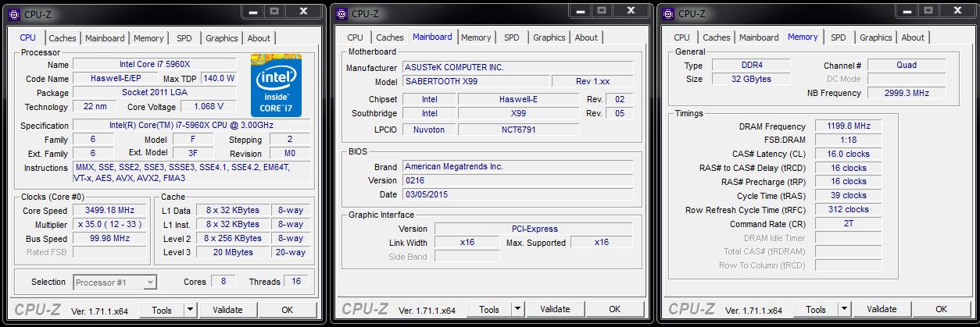Viewport: 980px width, 327px height.
Task: Click DRAM Frequency 1199.8 MHz value
Action: [x=848, y=126]
